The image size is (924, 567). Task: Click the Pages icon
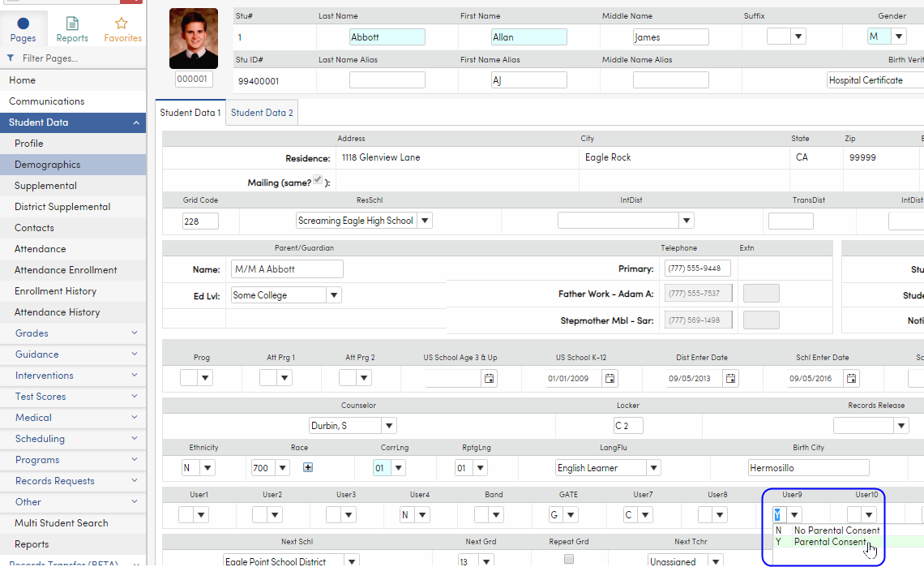tap(23, 24)
